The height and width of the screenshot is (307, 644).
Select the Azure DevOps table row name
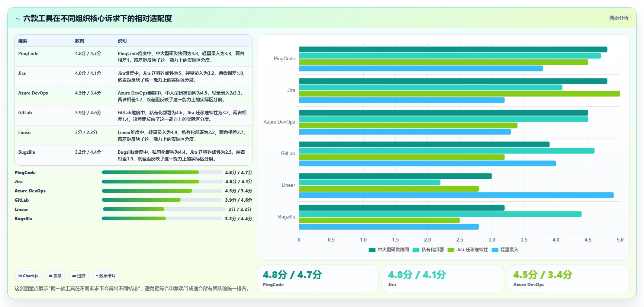33,93
